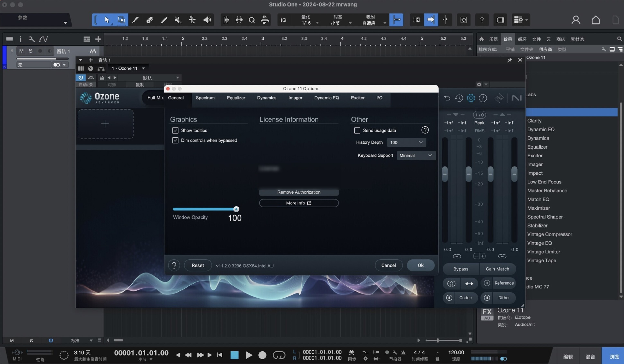The width and height of the screenshot is (624, 364).
Task: Click the undo arrow in Ozone's header
Action: pos(447,98)
